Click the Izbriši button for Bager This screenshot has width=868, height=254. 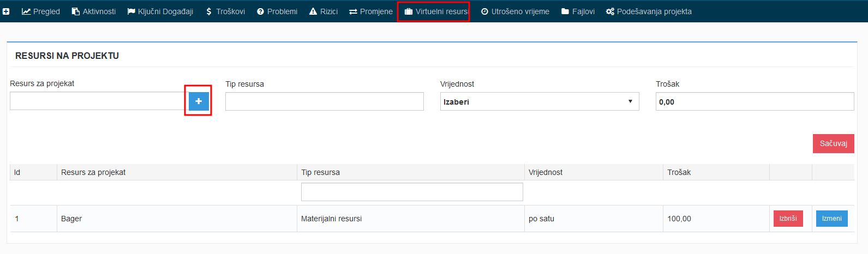tap(788, 219)
